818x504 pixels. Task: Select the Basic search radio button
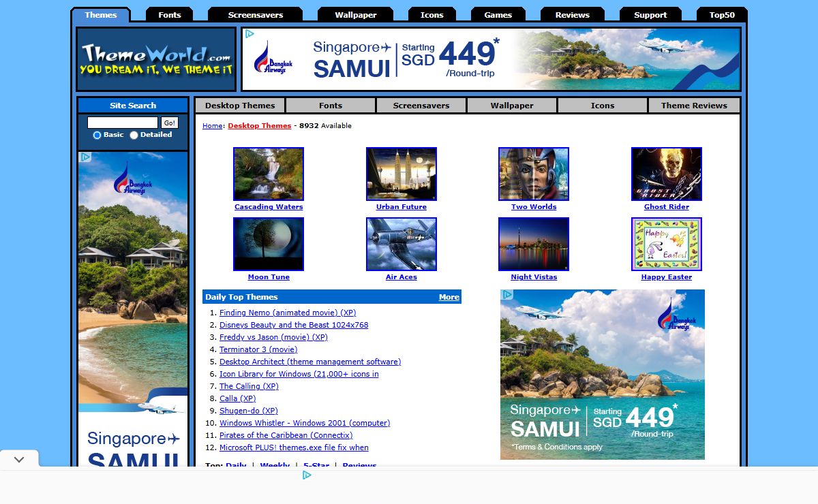97,135
